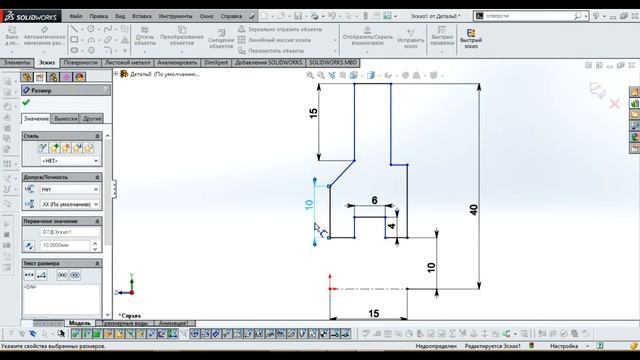Image resolution: width=640 pixels, height=360 pixels.
Task: Confirm dimension with green checkmark
Action: coord(26,102)
